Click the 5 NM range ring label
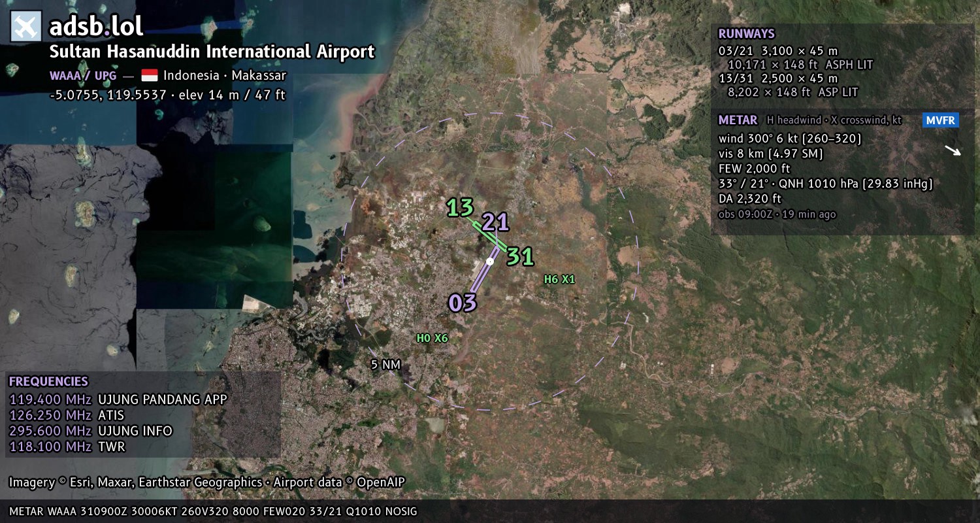Image resolution: width=980 pixels, height=523 pixels. [385, 365]
